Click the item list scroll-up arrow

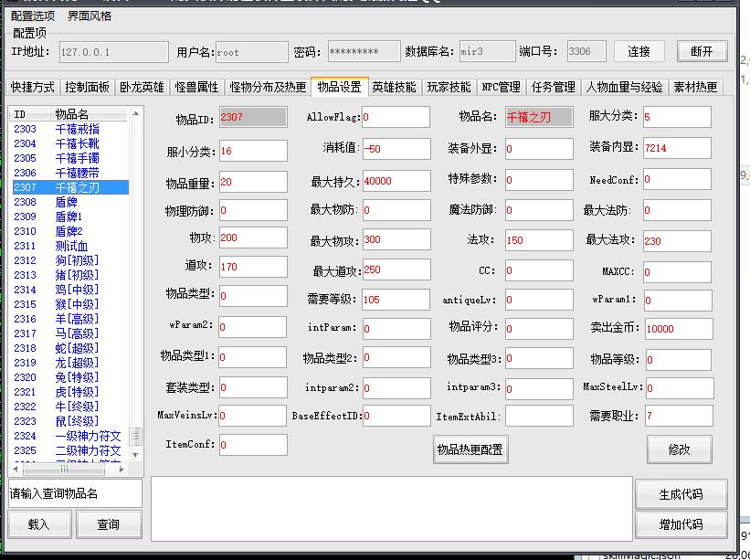136,114
